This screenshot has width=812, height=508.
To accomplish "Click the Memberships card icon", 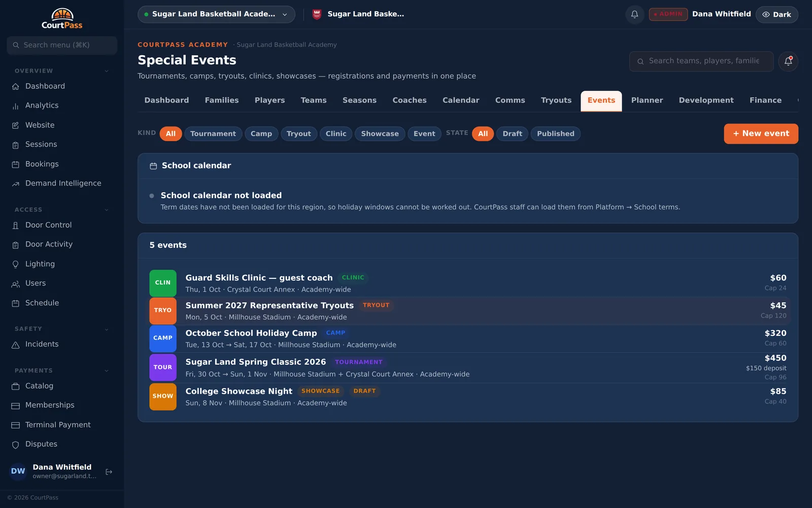I will tap(16, 405).
